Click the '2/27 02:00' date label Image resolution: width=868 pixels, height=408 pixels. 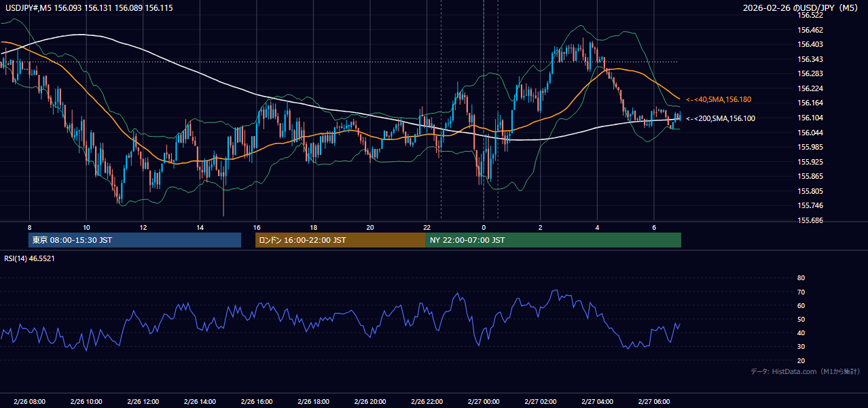click(540, 401)
